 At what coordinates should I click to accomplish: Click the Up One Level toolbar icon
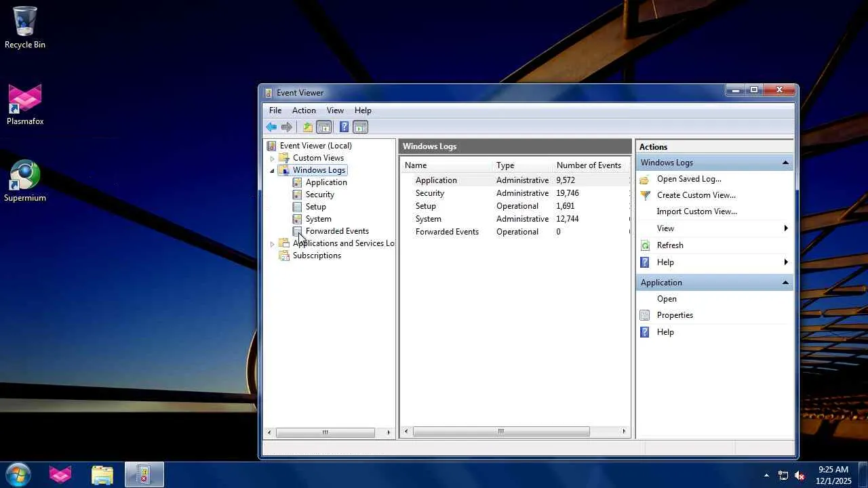click(308, 127)
